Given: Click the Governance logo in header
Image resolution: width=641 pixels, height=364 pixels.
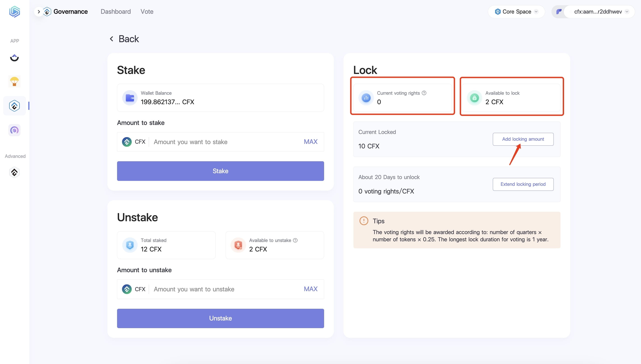Looking at the screenshot, I should (x=47, y=12).
